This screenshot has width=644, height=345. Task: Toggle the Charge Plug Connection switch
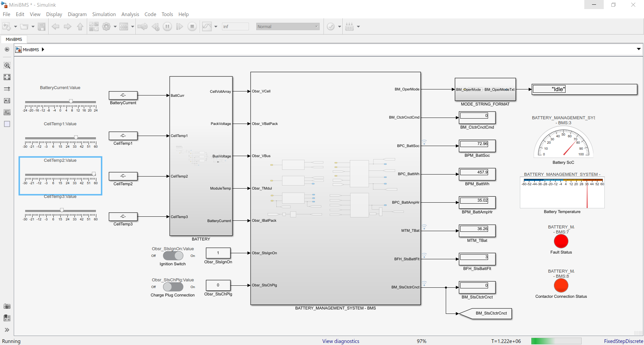[x=173, y=287]
